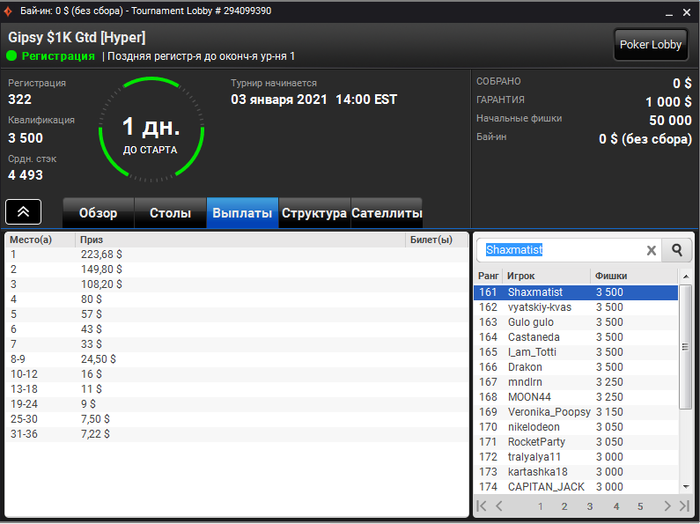Image resolution: width=700 pixels, height=524 pixels.
Task: Click the partypoker logo icon in title bar
Action: [x=8, y=11]
